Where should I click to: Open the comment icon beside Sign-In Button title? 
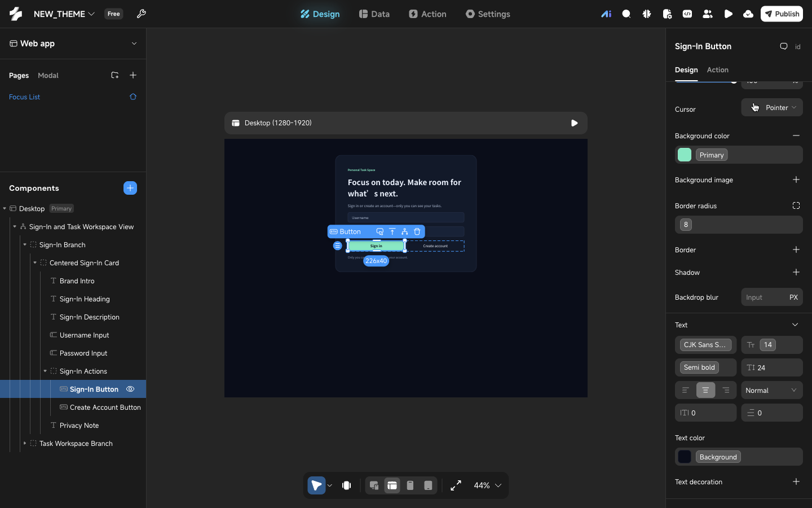pyautogui.click(x=784, y=46)
